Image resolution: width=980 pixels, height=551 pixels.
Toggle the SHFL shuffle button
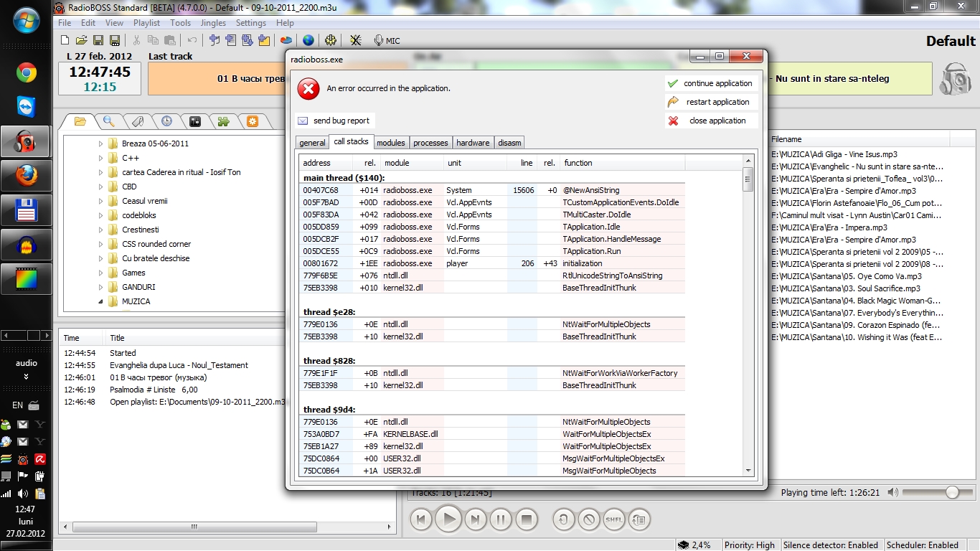point(613,519)
